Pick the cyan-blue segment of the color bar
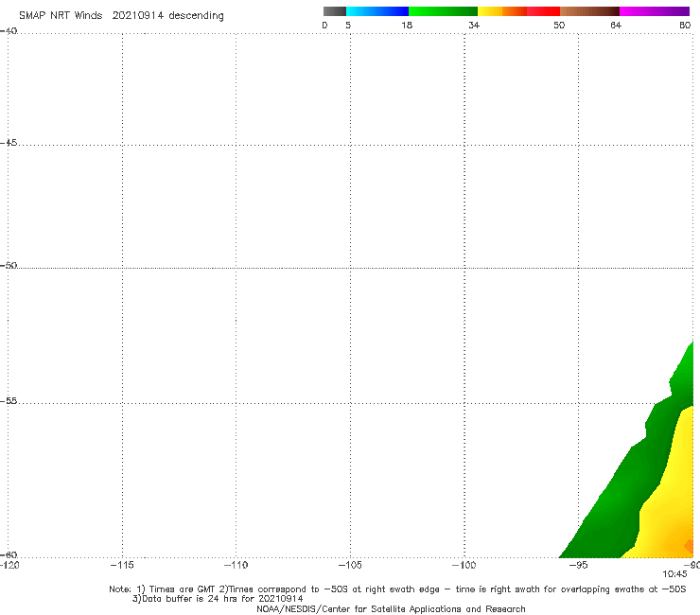The height and width of the screenshot is (615, 700). (377, 11)
